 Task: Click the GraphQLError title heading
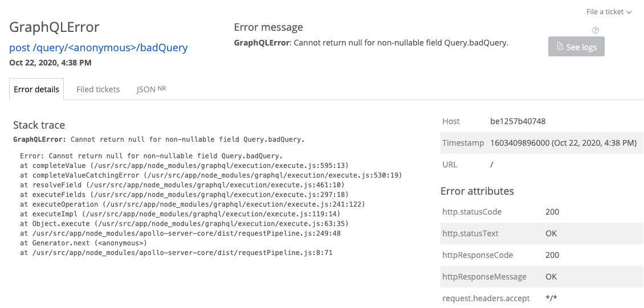coord(54,27)
